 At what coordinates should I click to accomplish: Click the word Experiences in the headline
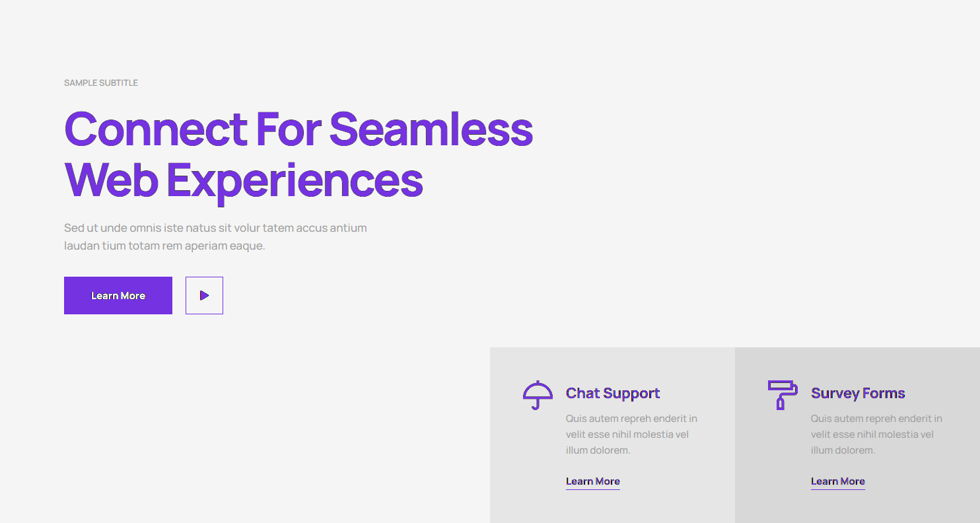(x=295, y=180)
